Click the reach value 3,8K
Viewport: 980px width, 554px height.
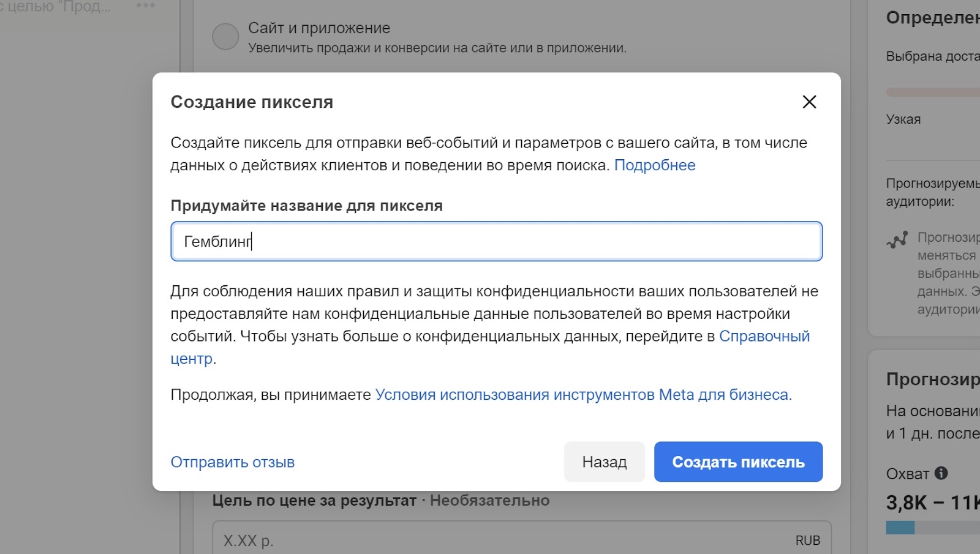coord(907,503)
